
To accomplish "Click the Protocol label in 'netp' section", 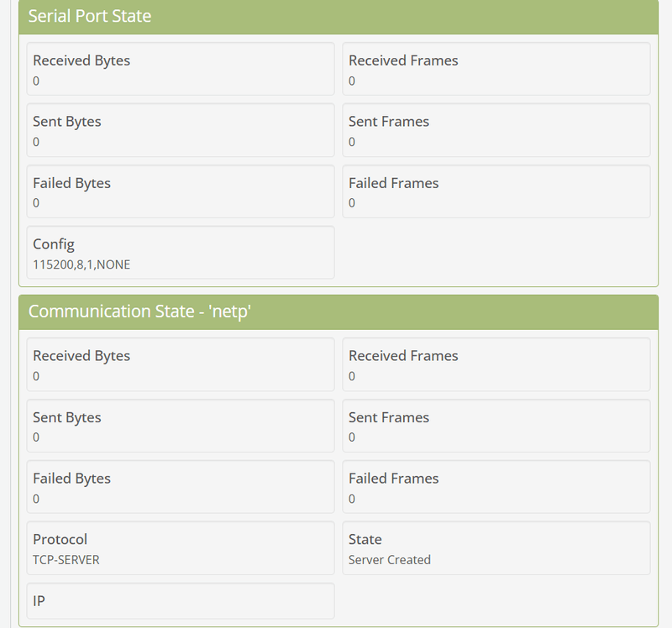I will pyautogui.click(x=60, y=539).
